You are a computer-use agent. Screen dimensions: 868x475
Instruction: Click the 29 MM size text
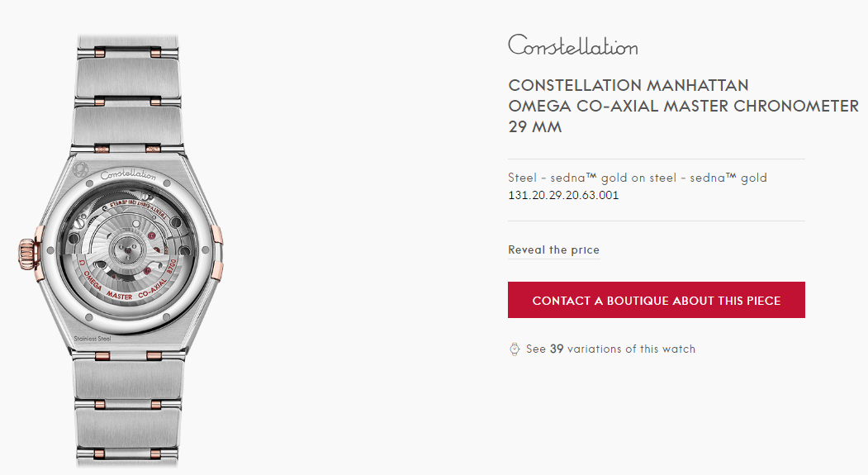tap(535, 128)
